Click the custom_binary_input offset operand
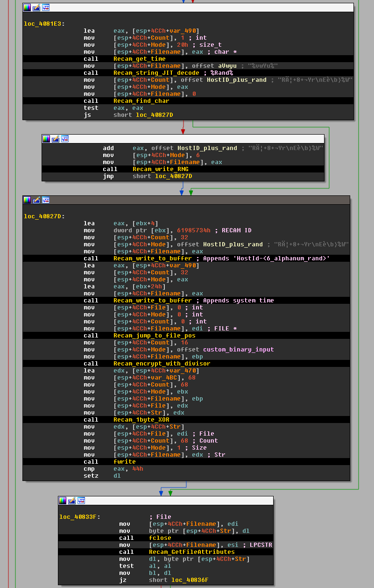This screenshot has height=588, width=374. tap(238, 350)
